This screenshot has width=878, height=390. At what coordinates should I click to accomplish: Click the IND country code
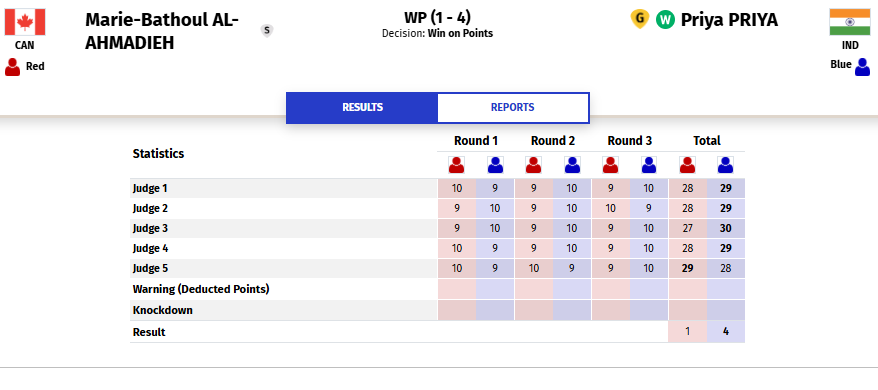pyautogui.click(x=850, y=46)
